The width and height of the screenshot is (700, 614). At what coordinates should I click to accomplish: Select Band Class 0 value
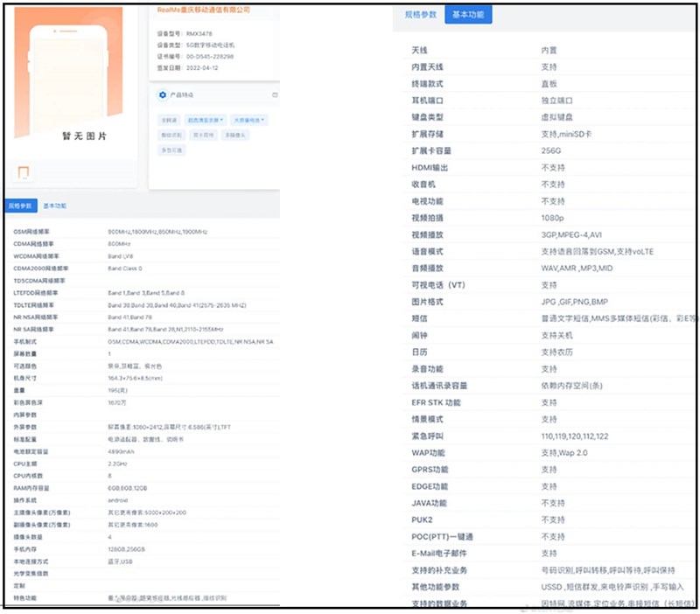(125, 269)
